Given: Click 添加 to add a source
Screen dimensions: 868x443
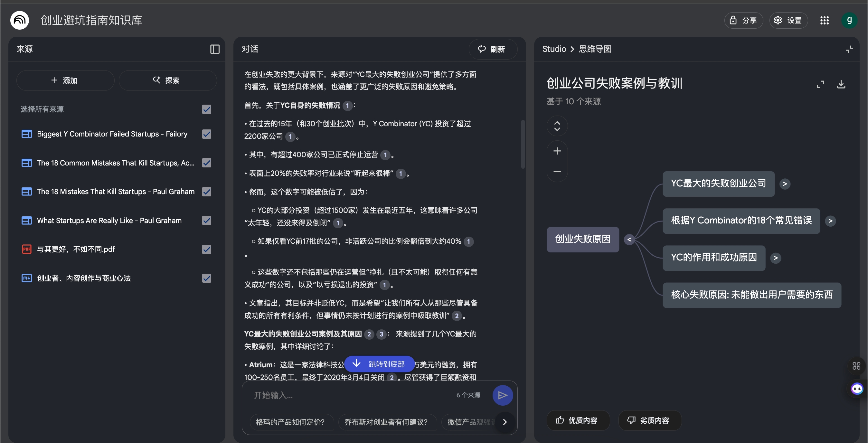Looking at the screenshot, I should [65, 80].
